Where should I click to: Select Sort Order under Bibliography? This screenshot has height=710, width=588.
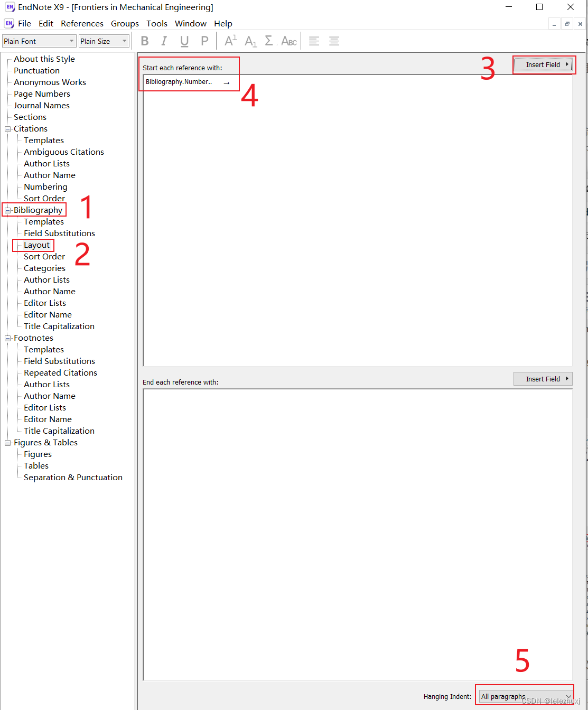[x=44, y=257]
